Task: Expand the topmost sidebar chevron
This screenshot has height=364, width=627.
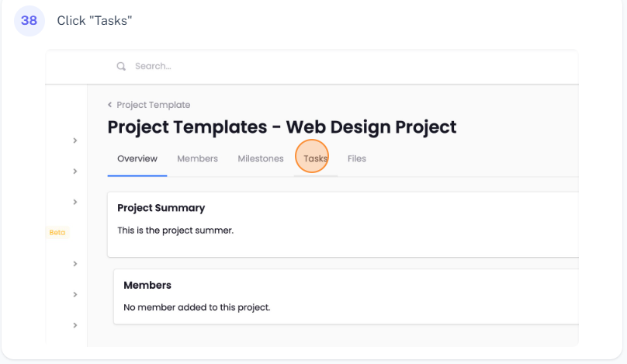Action: 75,140
